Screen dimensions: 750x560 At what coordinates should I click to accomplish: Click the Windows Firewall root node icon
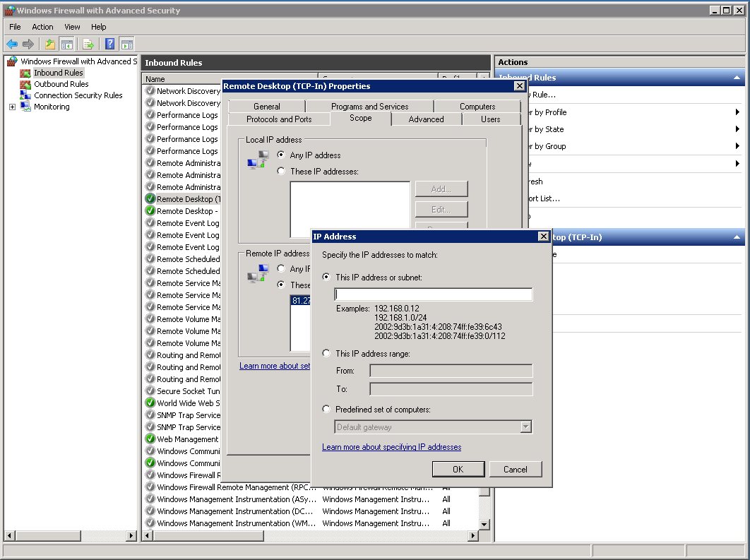click(x=13, y=61)
